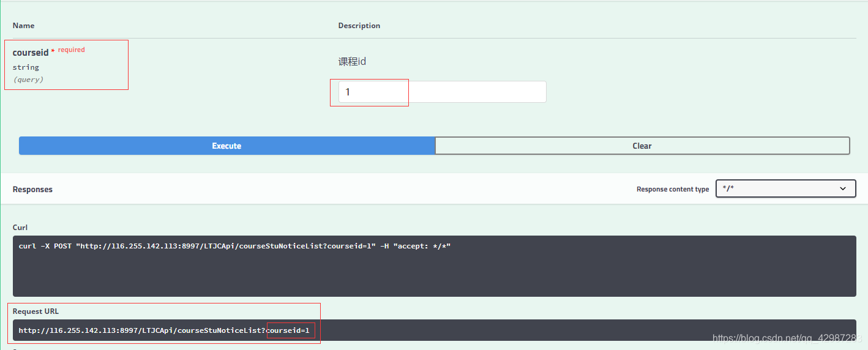
Task: Click the blue Execute button
Action: coord(226,146)
